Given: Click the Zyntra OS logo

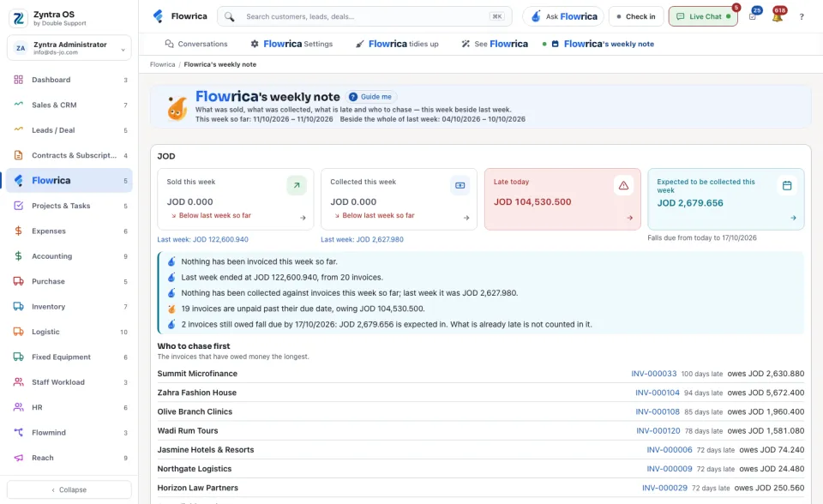Looking at the screenshot, I should [18, 18].
